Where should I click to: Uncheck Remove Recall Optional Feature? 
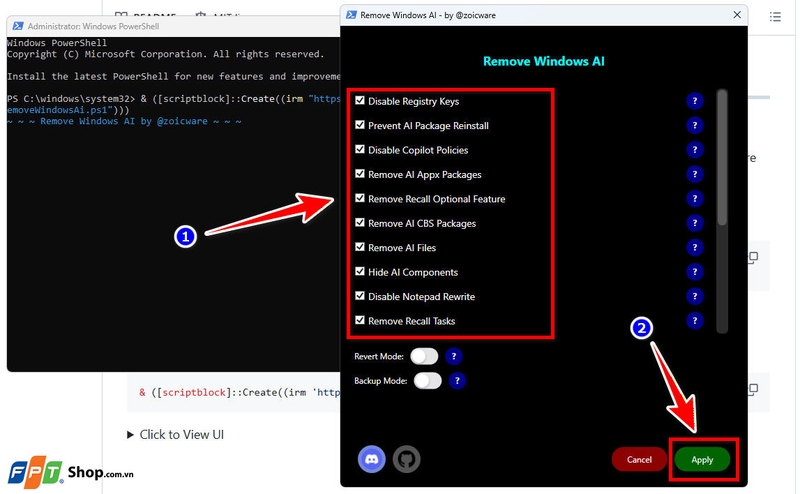coord(360,198)
